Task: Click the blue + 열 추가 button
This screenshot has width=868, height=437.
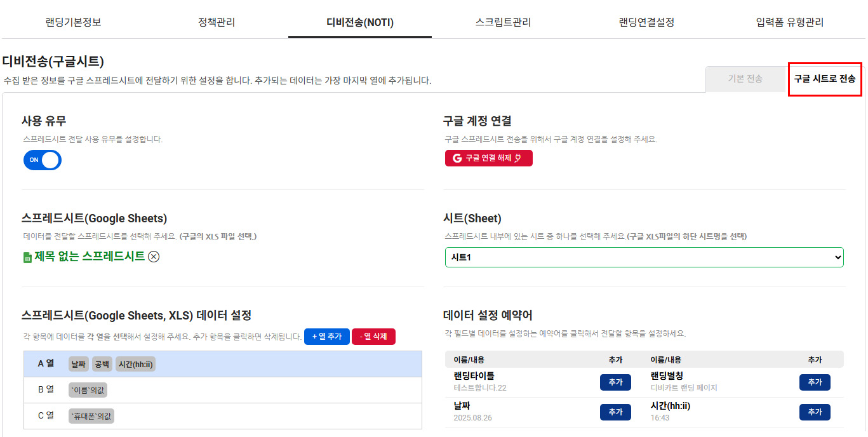Action: tap(327, 337)
